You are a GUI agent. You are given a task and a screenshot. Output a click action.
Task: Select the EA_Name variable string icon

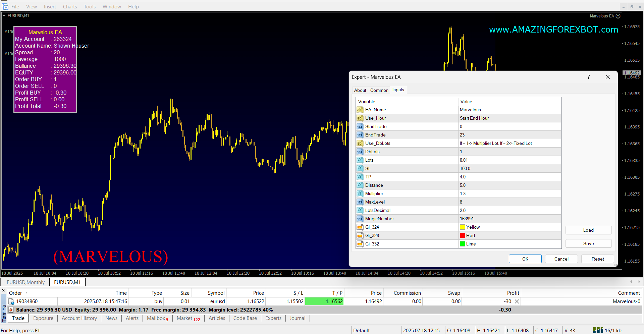tap(360, 110)
